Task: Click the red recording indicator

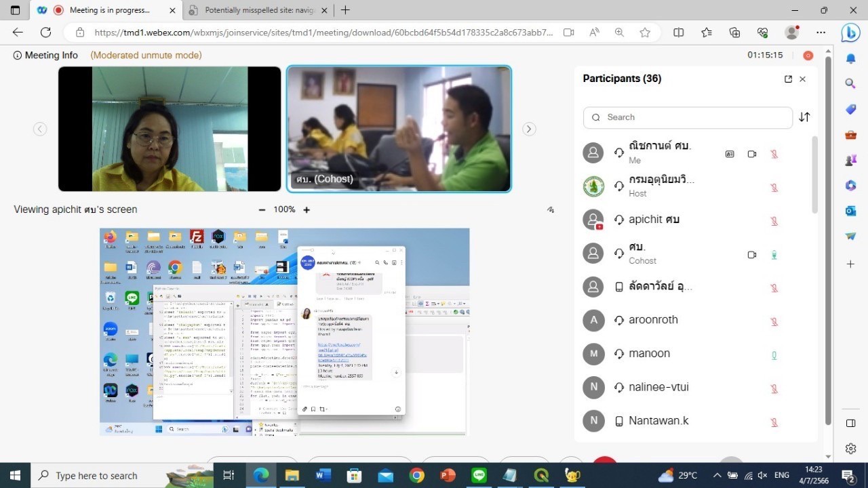Action: click(x=808, y=56)
